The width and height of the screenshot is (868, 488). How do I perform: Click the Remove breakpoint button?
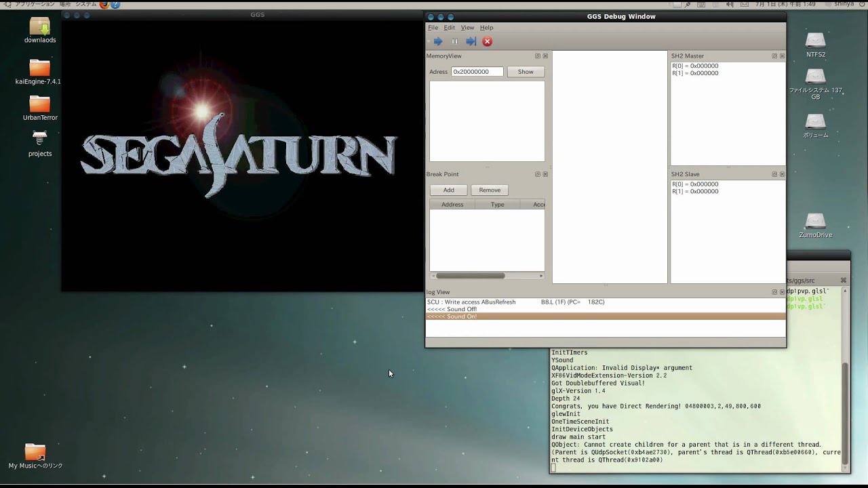pos(490,190)
